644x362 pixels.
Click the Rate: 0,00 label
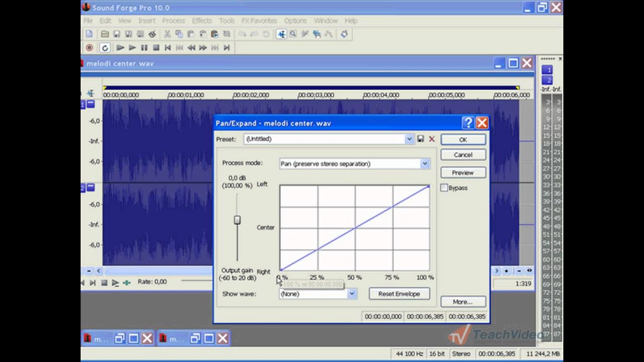[152, 282]
